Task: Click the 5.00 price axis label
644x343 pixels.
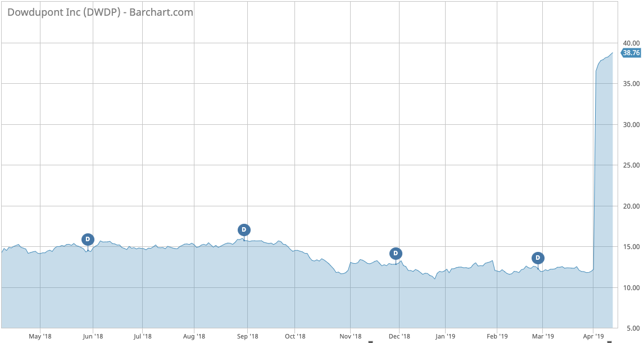Action: coord(633,328)
